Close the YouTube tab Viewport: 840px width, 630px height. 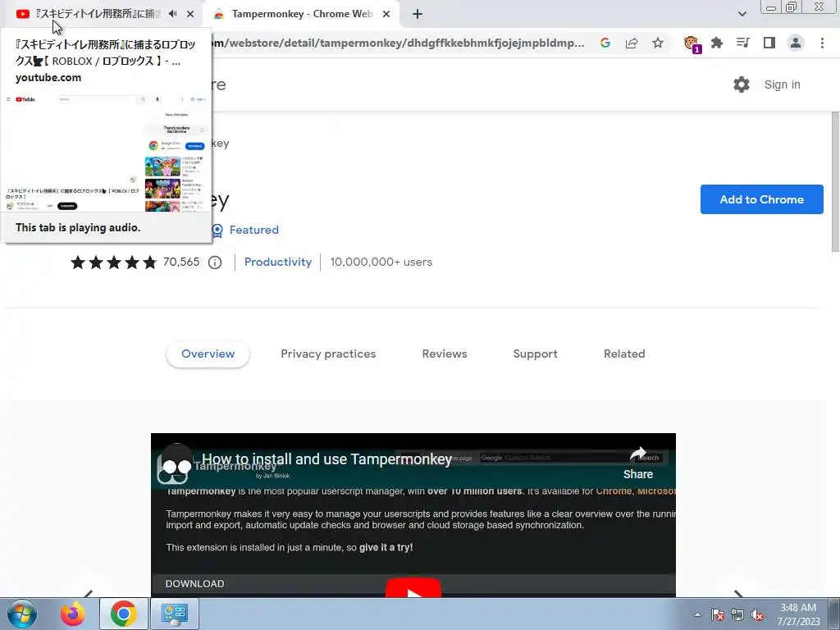pyautogui.click(x=190, y=14)
